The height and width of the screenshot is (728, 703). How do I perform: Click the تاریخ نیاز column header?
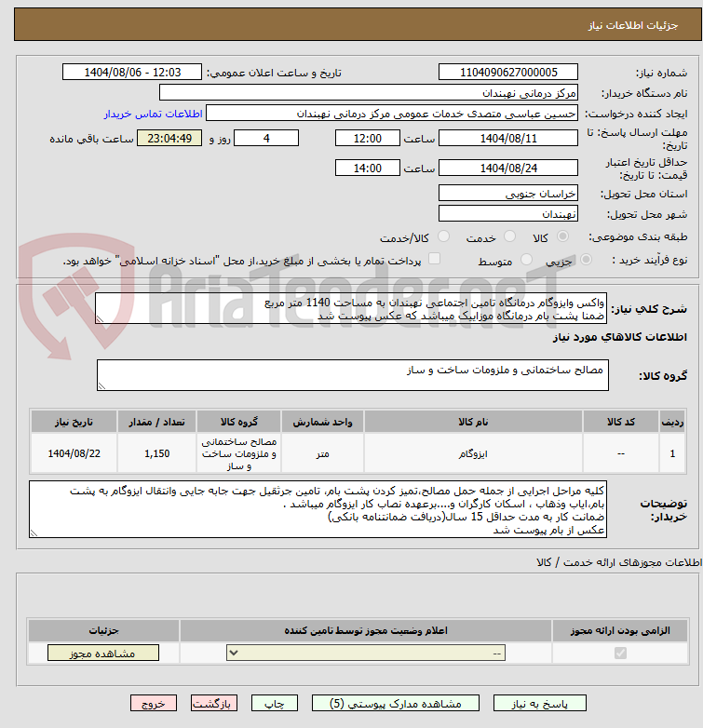pos(74,422)
